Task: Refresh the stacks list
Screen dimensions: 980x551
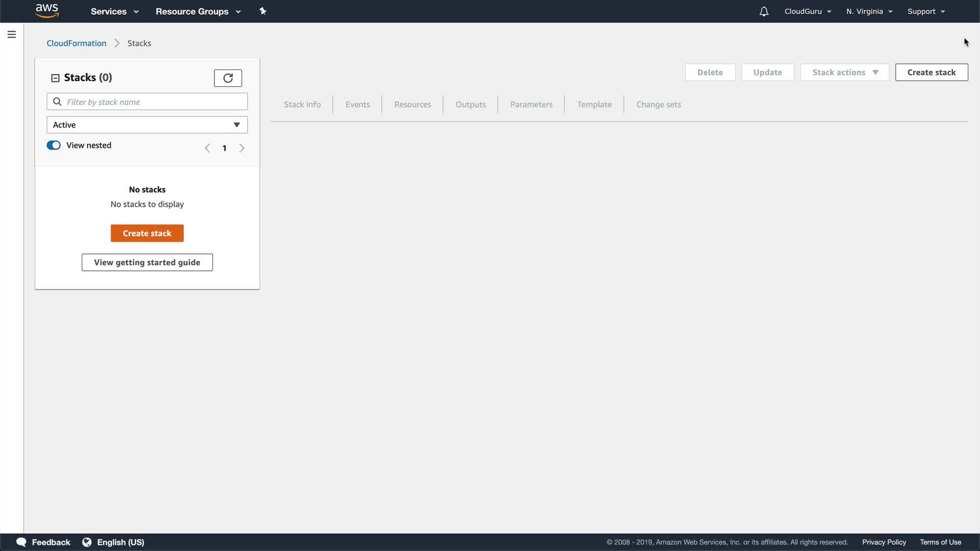Action: (228, 78)
